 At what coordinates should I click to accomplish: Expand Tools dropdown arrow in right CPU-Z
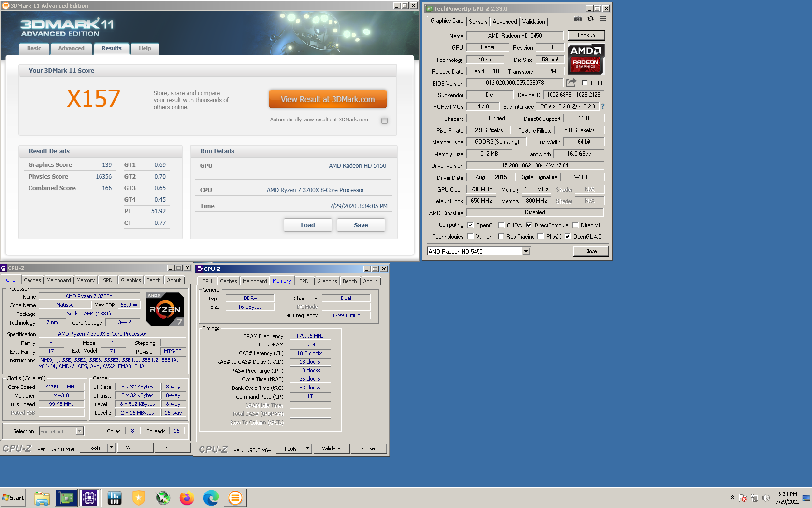point(307,448)
